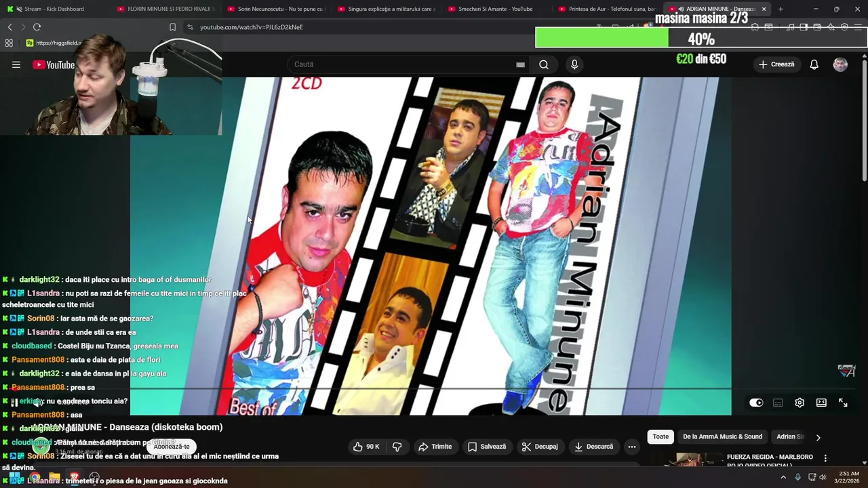Viewport: 868px width, 488px height.
Task: Switch to the Singura explicație a militarului tab
Action: (x=385, y=9)
